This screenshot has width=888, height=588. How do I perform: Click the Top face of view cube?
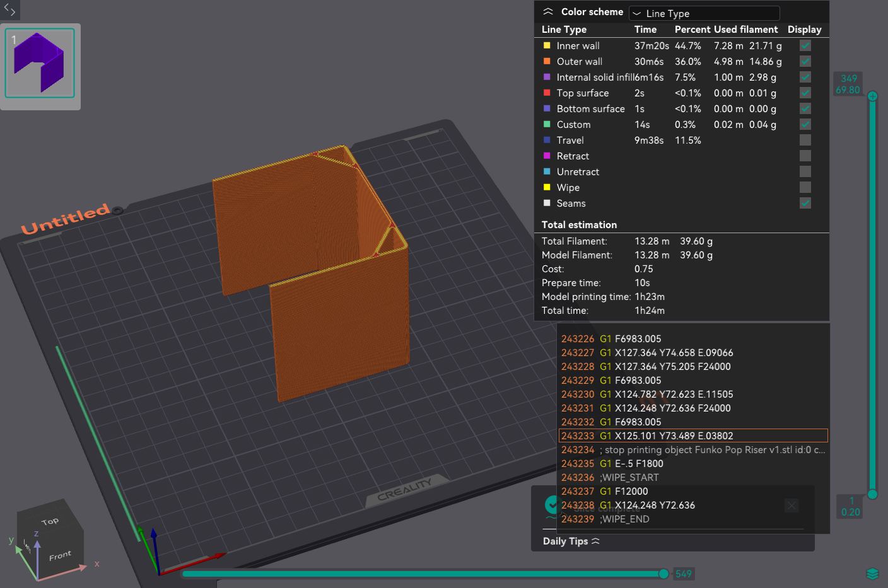50,521
